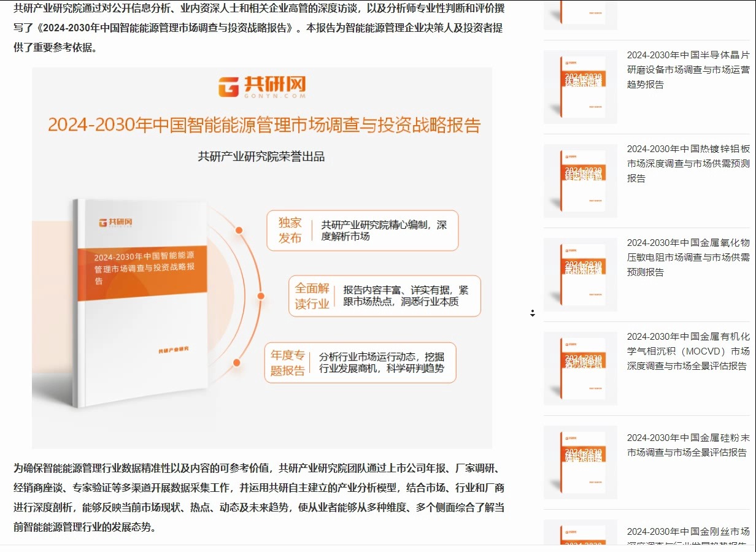Click the 共研网 logo in the banner

(262, 87)
